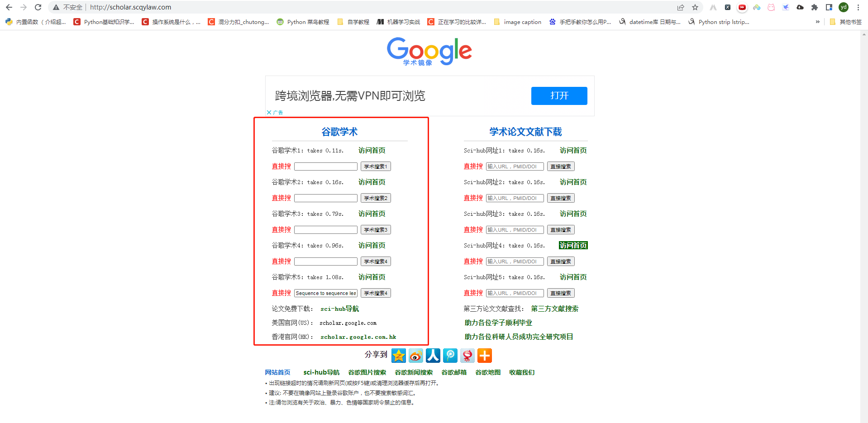Click Sci-hub网址2 URL/PMID/DOI input field
This screenshot has height=423, width=868.
click(515, 198)
